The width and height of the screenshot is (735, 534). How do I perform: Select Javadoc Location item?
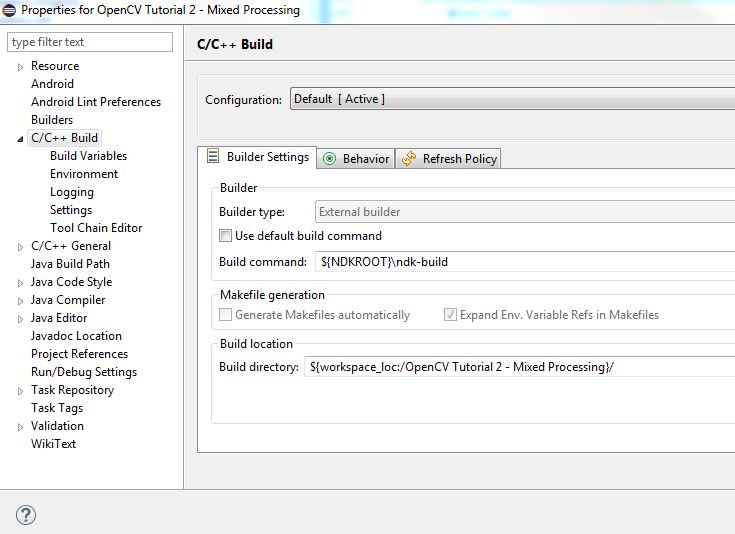pos(76,336)
